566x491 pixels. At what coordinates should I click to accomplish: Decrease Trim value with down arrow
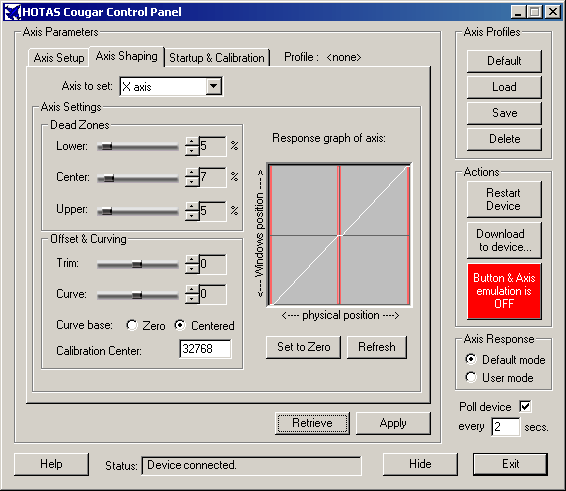coord(192,268)
